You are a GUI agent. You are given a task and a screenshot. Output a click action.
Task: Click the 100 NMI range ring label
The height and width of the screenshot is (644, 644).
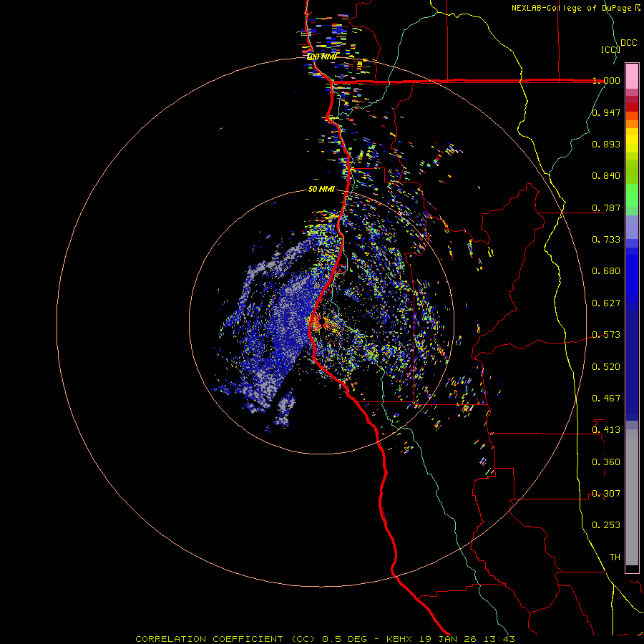click(x=321, y=57)
